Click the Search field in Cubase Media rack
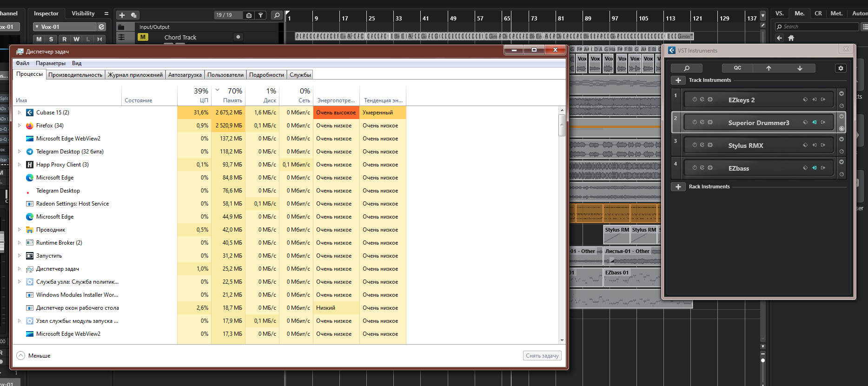Image resolution: width=868 pixels, height=386 pixels. point(816,27)
